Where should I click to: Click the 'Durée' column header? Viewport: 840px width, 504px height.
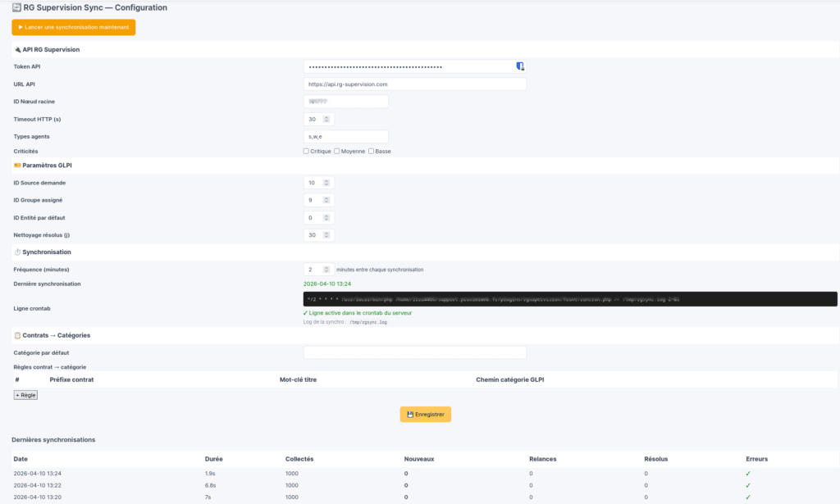click(x=214, y=459)
